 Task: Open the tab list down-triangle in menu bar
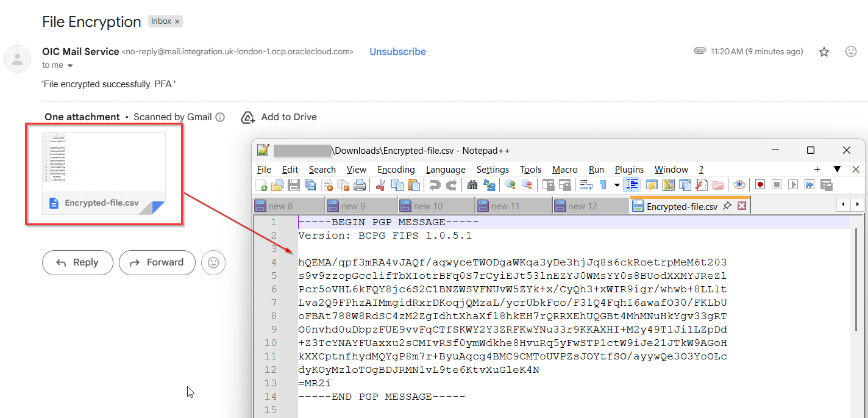point(837,169)
